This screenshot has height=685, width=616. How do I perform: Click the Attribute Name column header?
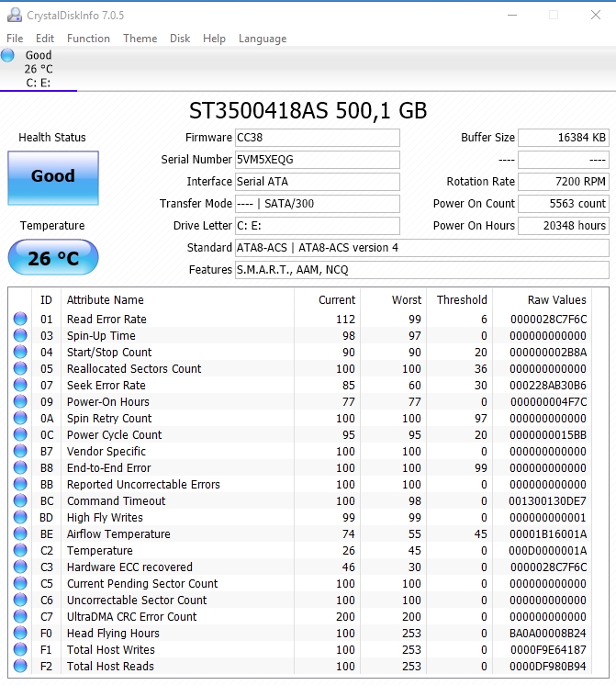[106, 300]
